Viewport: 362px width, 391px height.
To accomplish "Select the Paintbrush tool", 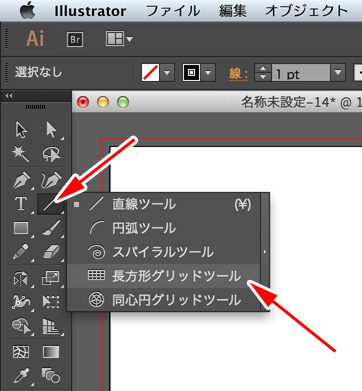I will tap(51, 228).
